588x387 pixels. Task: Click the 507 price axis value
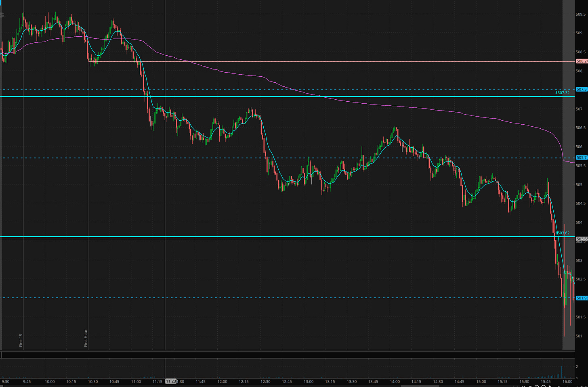click(x=579, y=109)
